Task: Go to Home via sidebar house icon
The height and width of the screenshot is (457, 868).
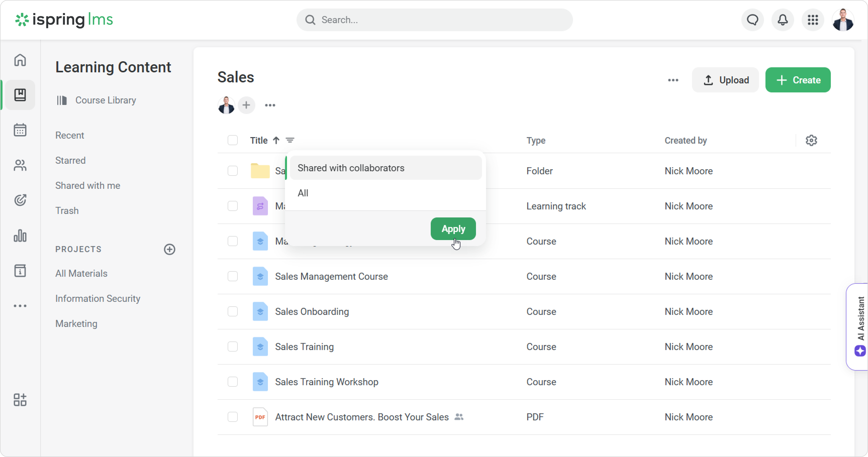Action: point(20,60)
